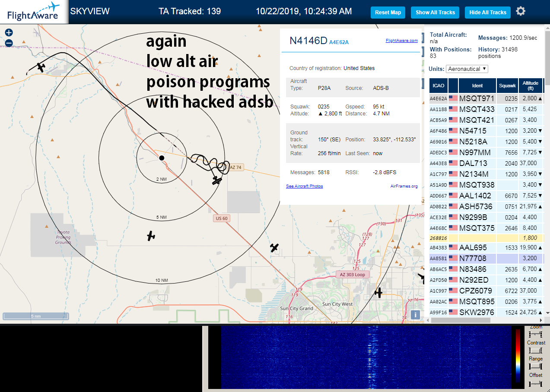Screen dimensions: 550x392
Task: Open the Units dropdown set to Aeronautical
Action: click(x=467, y=69)
